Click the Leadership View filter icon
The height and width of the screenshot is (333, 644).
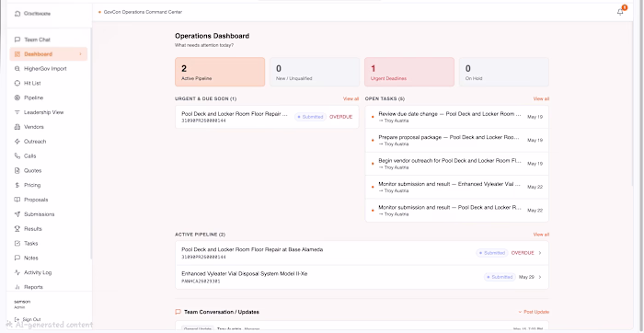click(17, 112)
